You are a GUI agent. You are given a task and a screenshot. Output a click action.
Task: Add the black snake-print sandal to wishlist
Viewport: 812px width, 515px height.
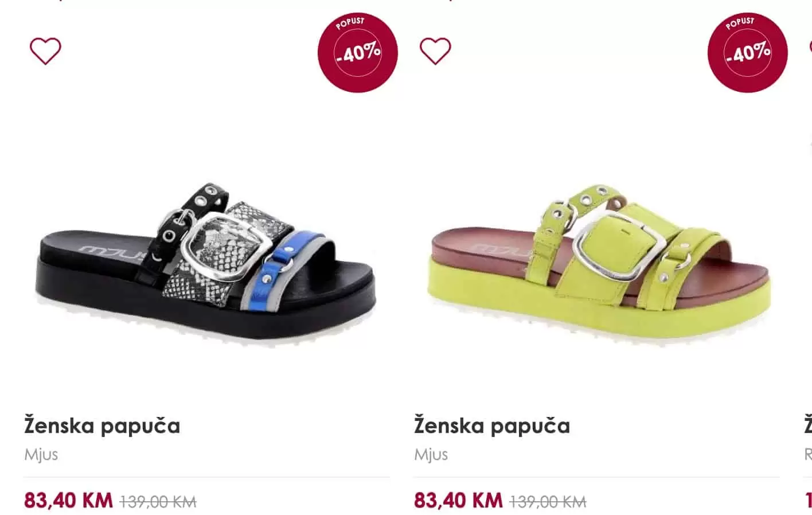(x=45, y=50)
